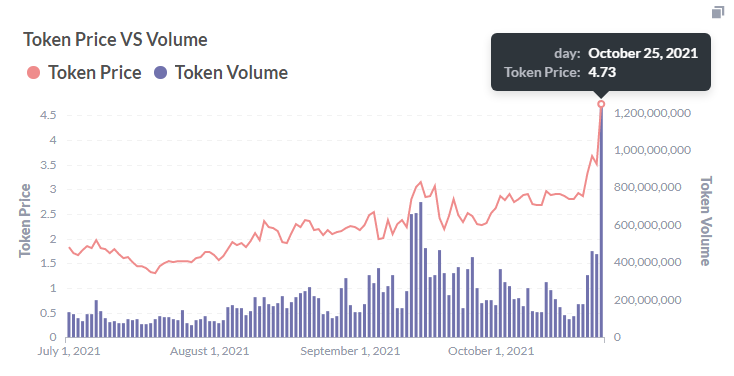
Task: Click the price line peak in mid-September
Action: 420,182
